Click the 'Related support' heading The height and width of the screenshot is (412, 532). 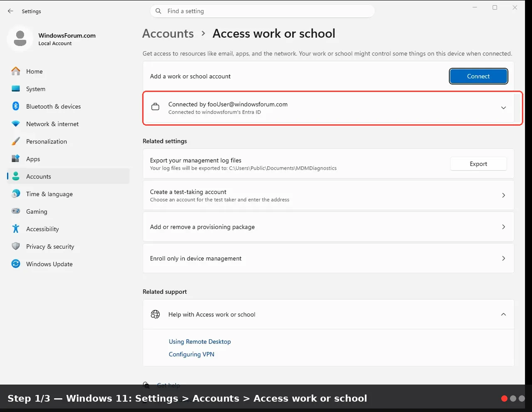(x=165, y=291)
